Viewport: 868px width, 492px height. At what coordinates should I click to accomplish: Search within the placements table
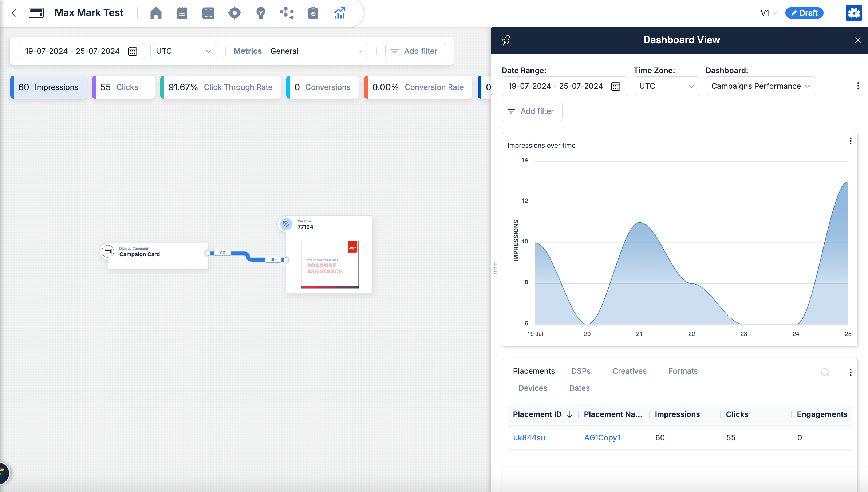(825, 372)
